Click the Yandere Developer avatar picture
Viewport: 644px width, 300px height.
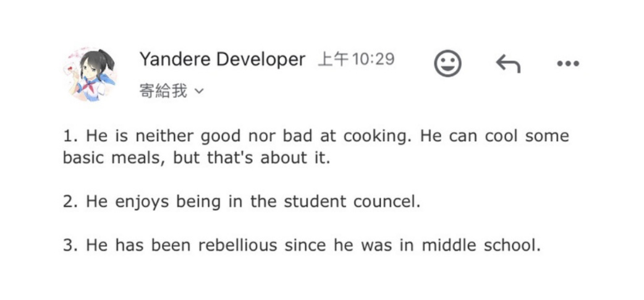[x=93, y=75]
